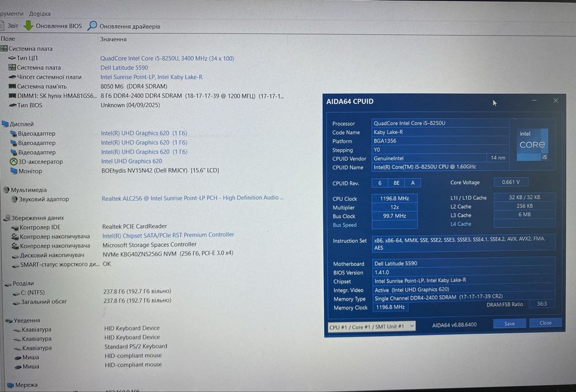Click Close button in AIDA64 CPUID window
This screenshot has width=576, height=392.
545,322
